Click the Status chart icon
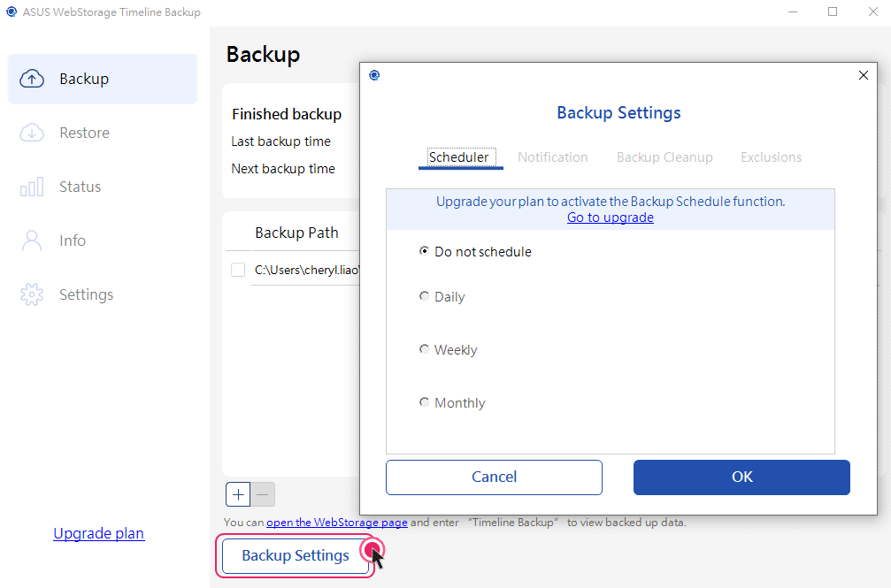This screenshot has width=891, height=588. (x=32, y=186)
